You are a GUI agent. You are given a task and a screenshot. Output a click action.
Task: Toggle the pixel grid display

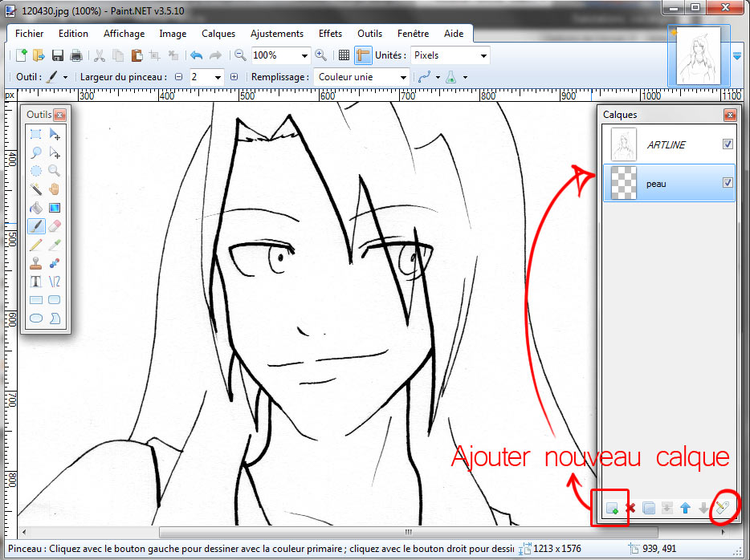point(344,55)
